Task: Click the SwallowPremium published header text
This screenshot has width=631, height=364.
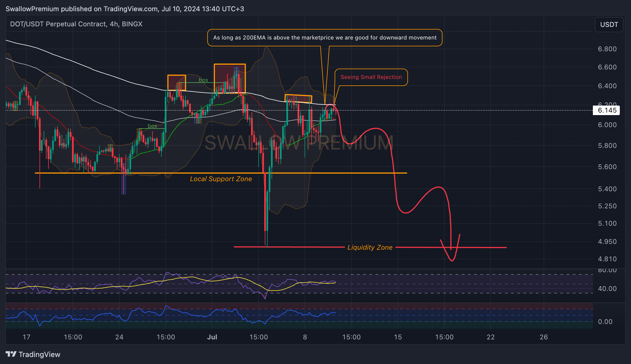Action: pos(125,9)
